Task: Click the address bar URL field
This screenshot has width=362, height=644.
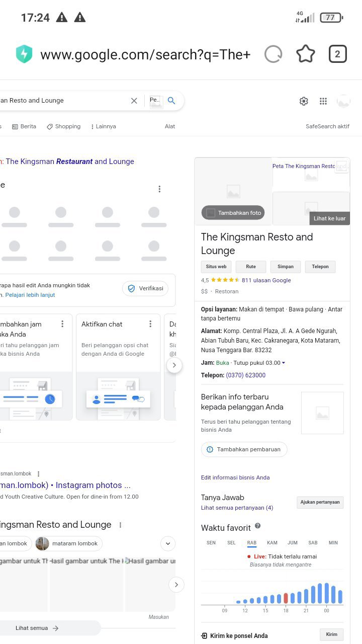Action: point(145,54)
